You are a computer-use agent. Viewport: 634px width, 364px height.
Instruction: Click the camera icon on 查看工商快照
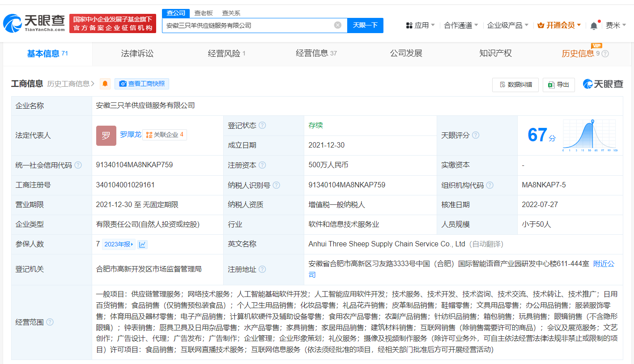click(123, 84)
